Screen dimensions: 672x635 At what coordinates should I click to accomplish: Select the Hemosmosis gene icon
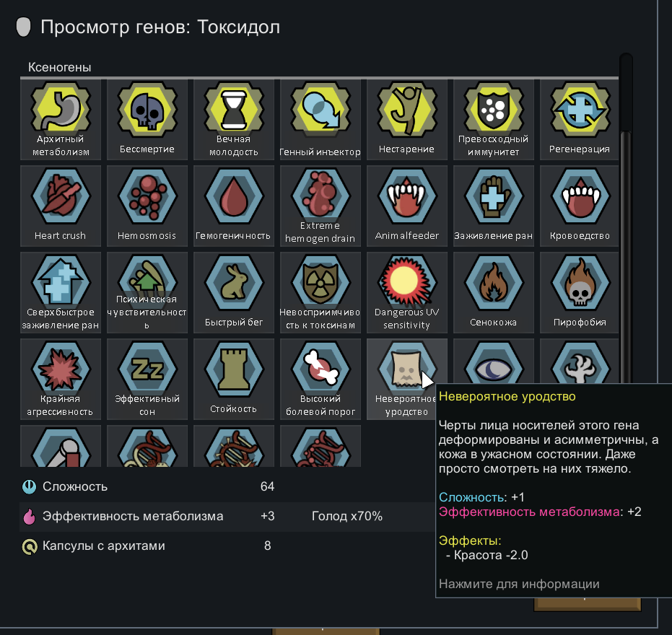coord(147,206)
